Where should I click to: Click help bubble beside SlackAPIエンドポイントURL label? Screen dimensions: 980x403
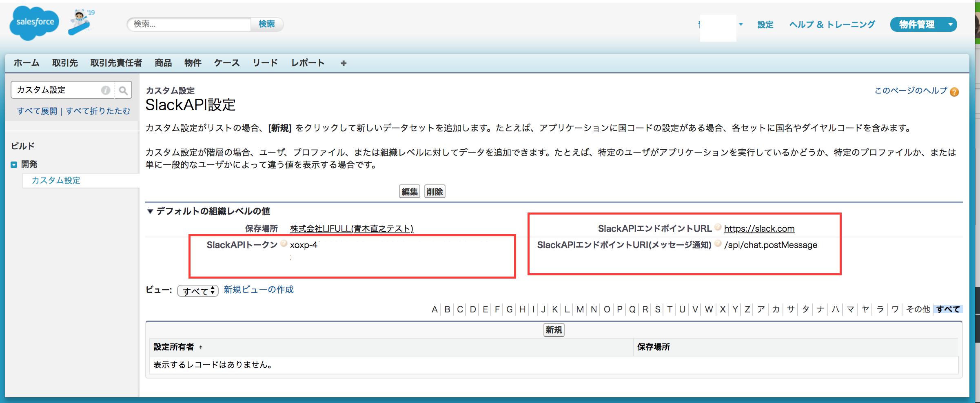718,227
